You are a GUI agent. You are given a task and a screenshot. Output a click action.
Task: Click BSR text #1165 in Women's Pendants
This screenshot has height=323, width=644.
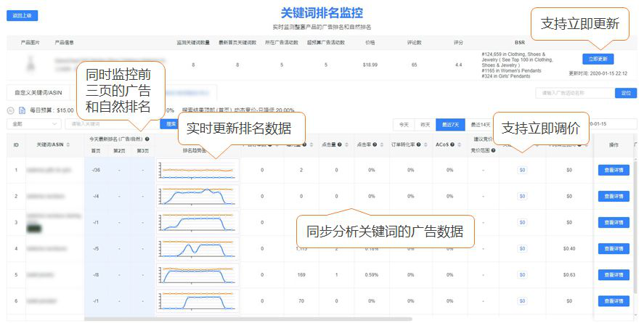pos(511,70)
